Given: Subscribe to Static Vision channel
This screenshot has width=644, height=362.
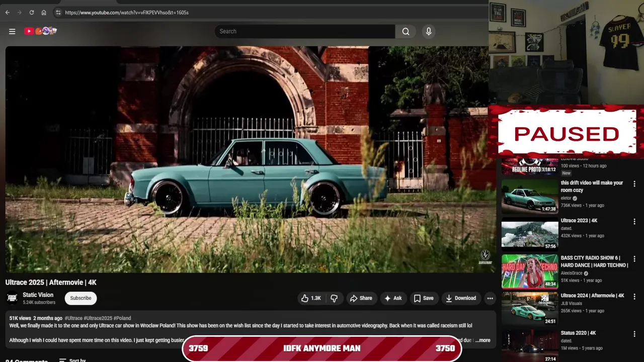Looking at the screenshot, I should (80, 298).
